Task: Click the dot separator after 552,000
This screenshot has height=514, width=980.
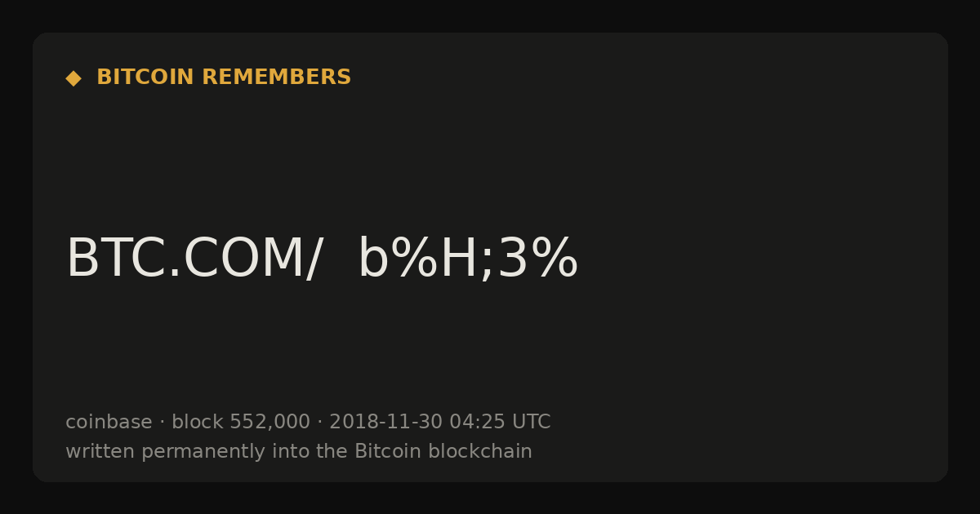Action: [320, 423]
